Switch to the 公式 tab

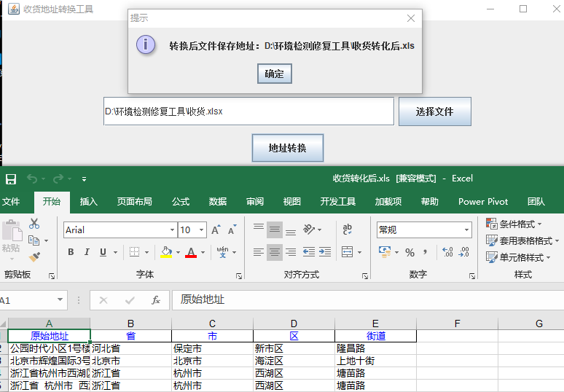[181, 201]
